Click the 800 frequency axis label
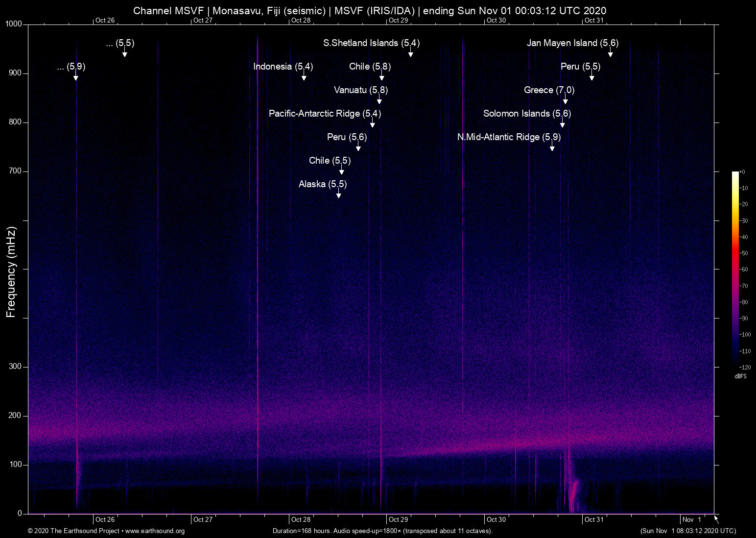Viewport: 756px width, 538px height. 16,122
